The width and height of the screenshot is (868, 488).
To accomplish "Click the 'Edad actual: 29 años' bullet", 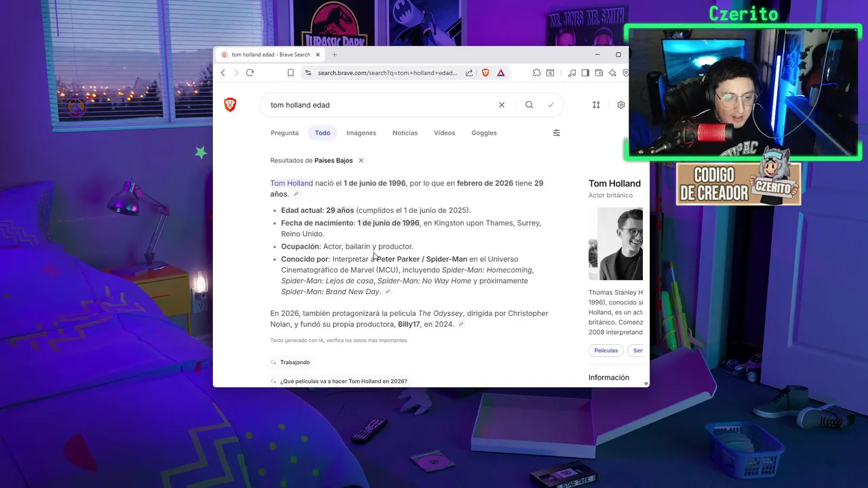I will (x=376, y=210).
